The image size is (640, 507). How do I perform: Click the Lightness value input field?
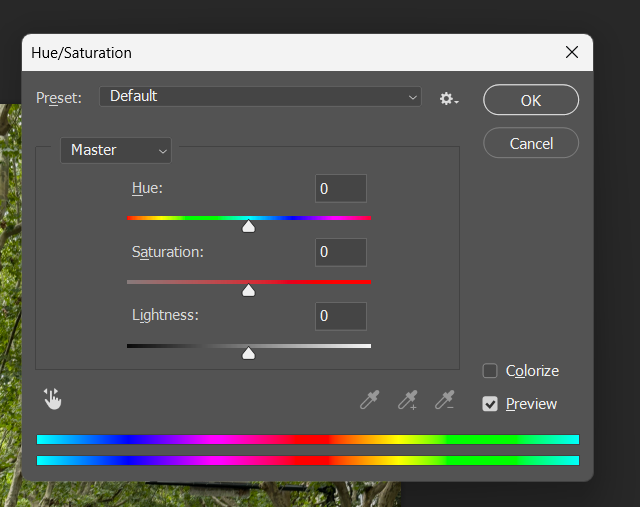[341, 316]
